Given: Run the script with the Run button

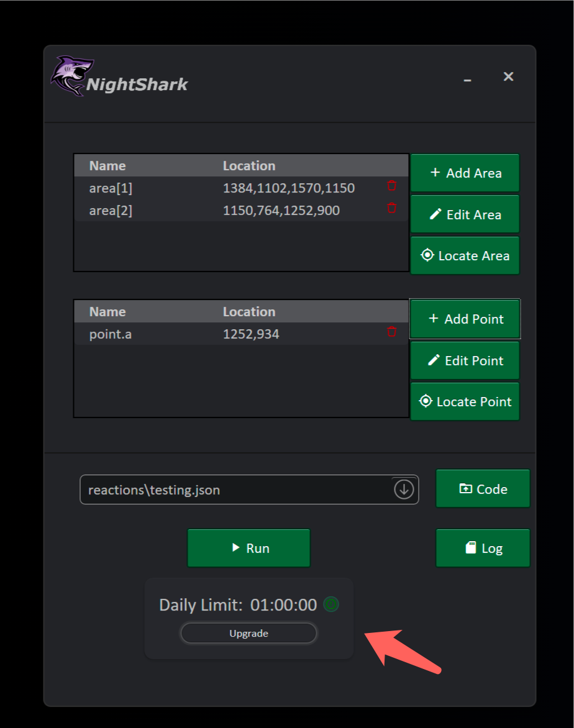Looking at the screenshot, I should (x=248, y=548).
